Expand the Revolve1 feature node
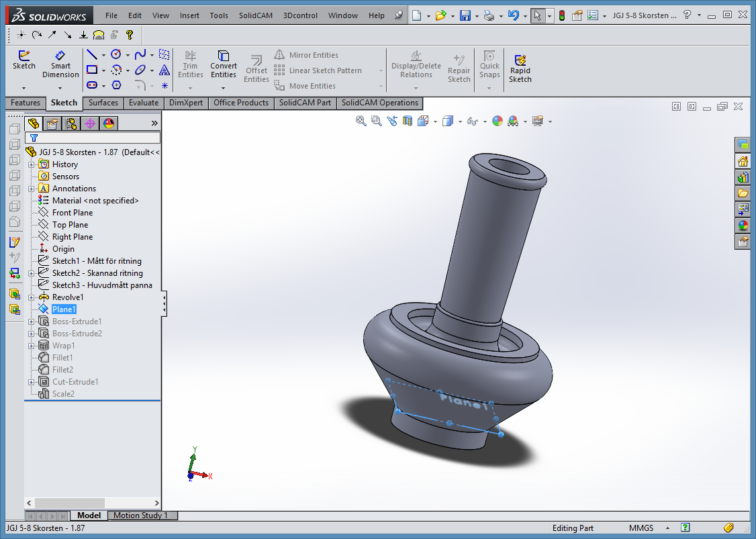 [x=32, y=297]
